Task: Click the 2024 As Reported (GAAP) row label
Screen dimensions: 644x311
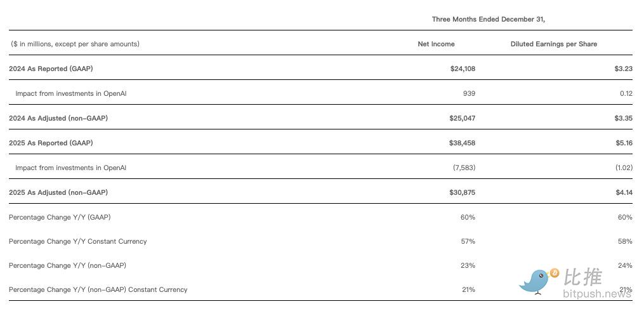Action: 51,69
